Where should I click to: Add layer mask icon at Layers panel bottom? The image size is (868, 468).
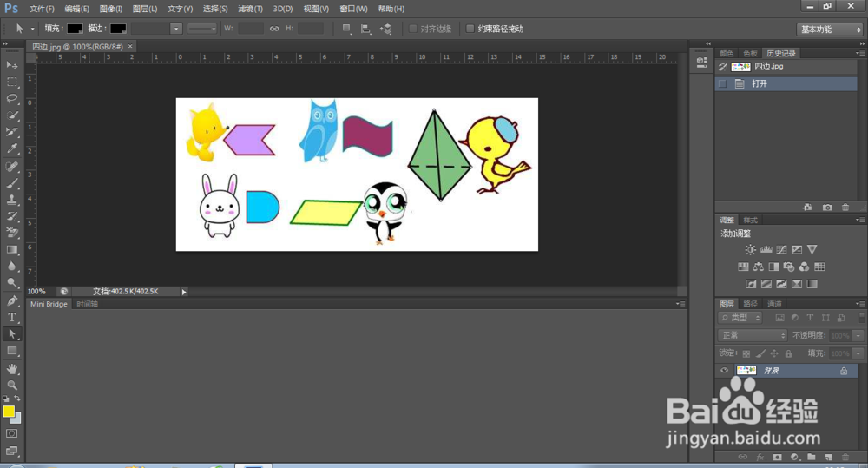[777, 457]
